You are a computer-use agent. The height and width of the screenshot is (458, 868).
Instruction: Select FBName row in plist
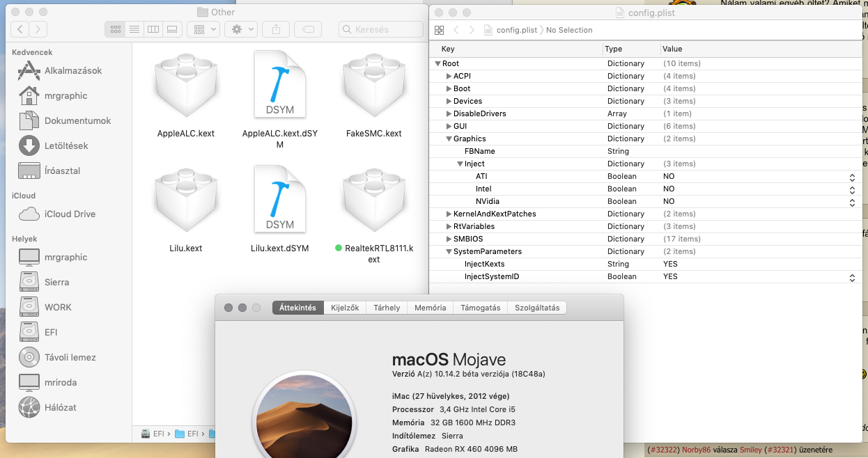point(645,151)
